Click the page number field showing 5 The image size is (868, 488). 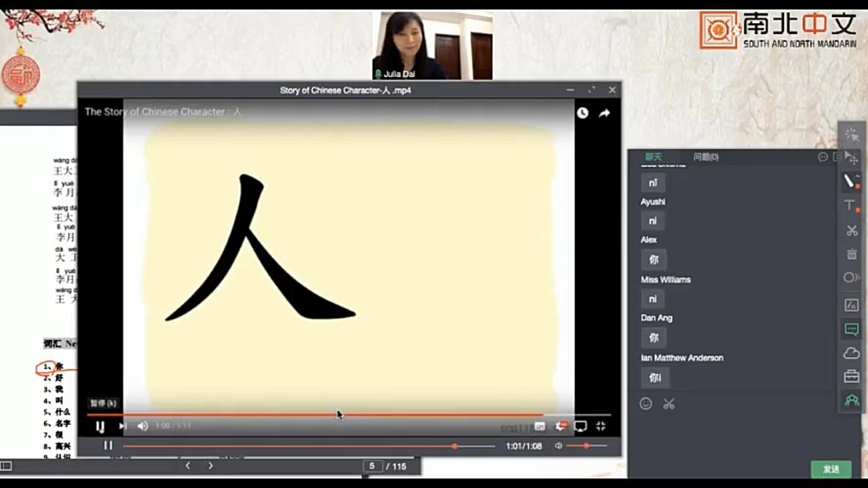(372, 466)
